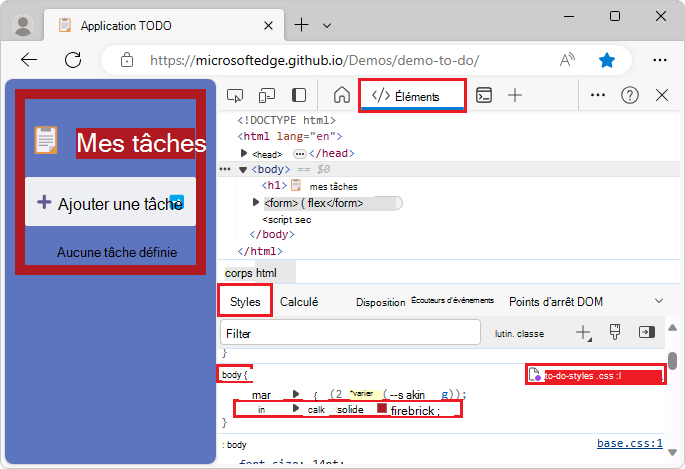Screen dimensions: 685x469
Task: Open Écouteurs d'événements tab
Action: click(452, 300)
